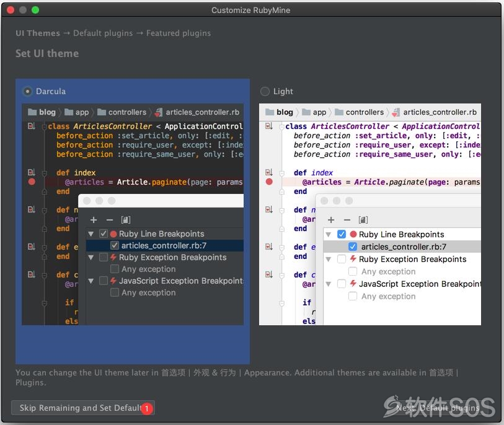This screenshot has height=425, width=504.
Task: Click articles_controller.rb breadcrumb in Darcula preview
Action: pos(202,112)
